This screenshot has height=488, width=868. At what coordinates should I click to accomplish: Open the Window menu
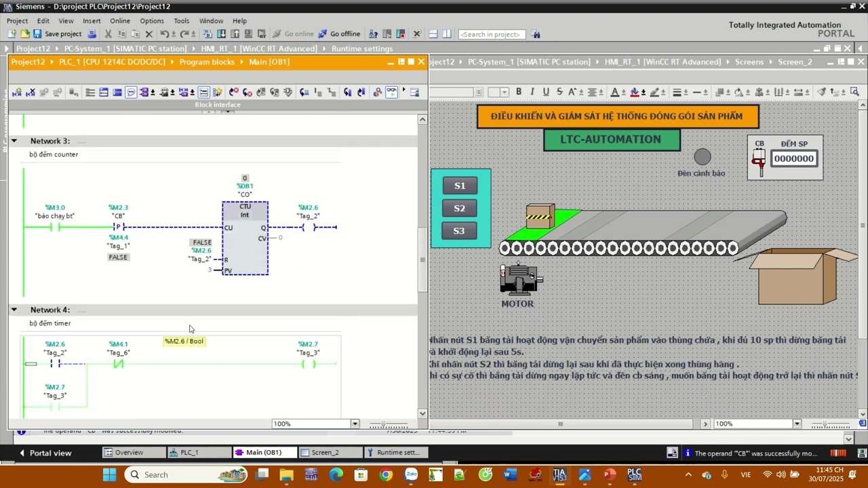point(211,21)
